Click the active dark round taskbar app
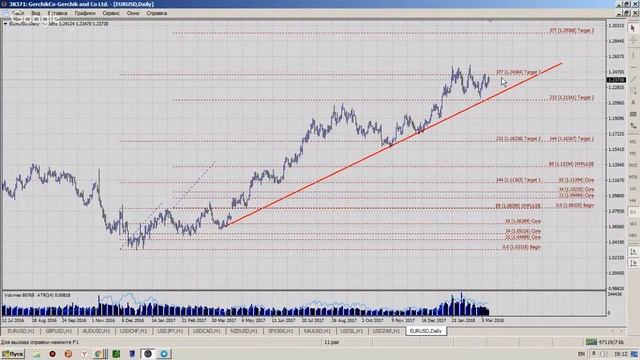Viewport: 640px width, 360px height. pyautogui.click(x=148, y=354)
